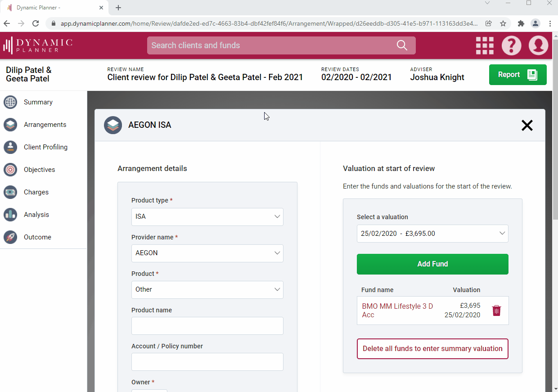Open Chrome three-dot menu
This screenshot has height=392, width=558.
pos(550,23)
